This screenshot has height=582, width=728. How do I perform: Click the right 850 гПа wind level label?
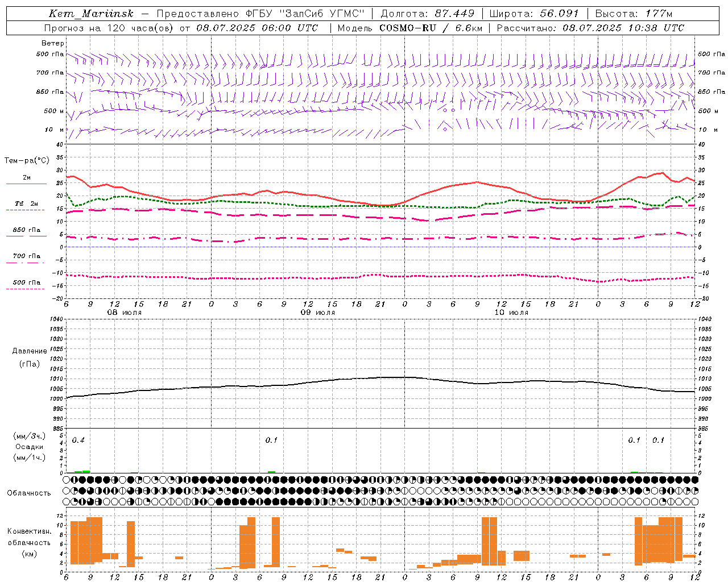(x=712, y=92)
